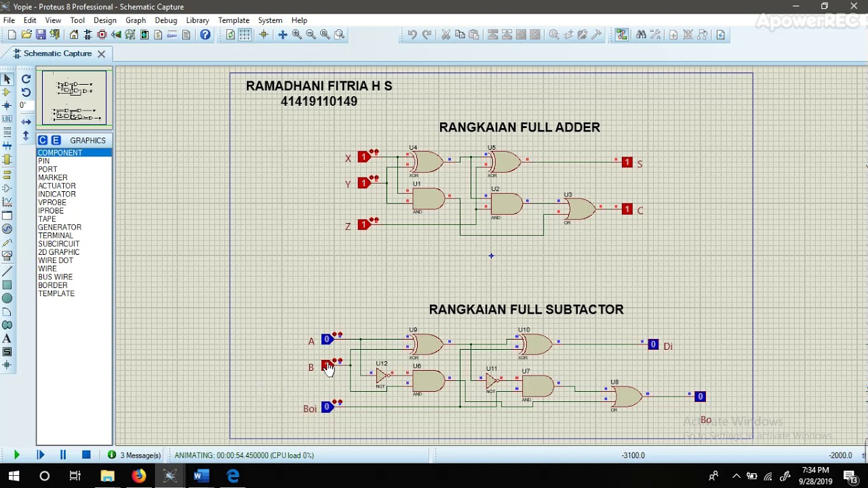
Task: Click the X-mirror horizontal flip arrow
Action: 26,122
